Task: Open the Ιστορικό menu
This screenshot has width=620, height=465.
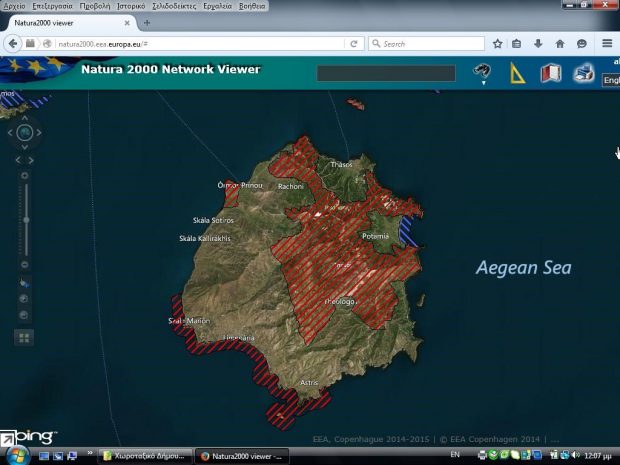Action: point(131,6)
